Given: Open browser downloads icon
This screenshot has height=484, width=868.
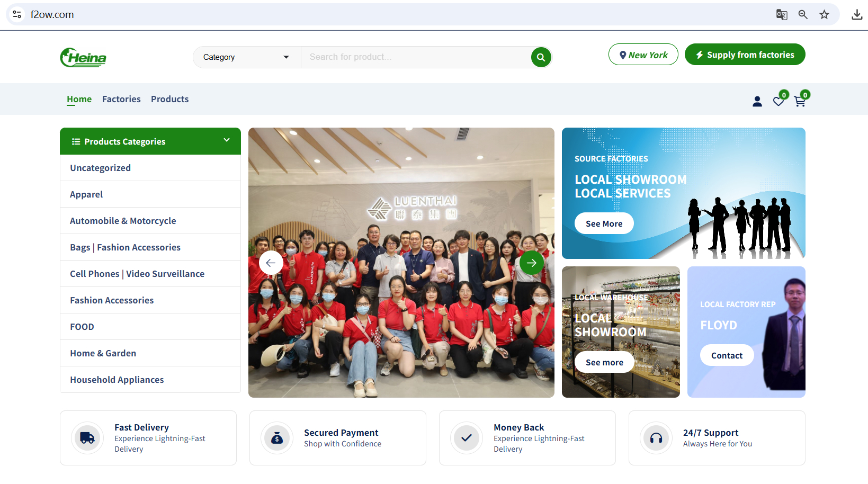Looking at the screenshot, I should tap(856, 15).
